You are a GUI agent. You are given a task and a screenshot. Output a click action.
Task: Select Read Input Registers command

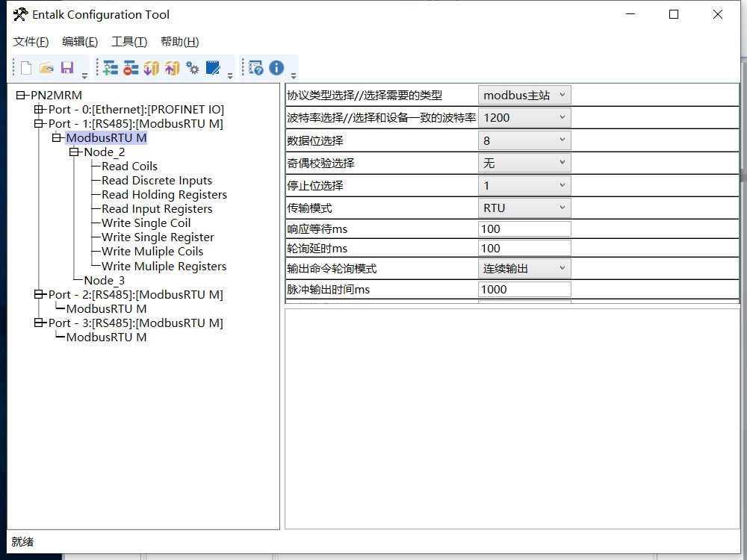(157, 209)
